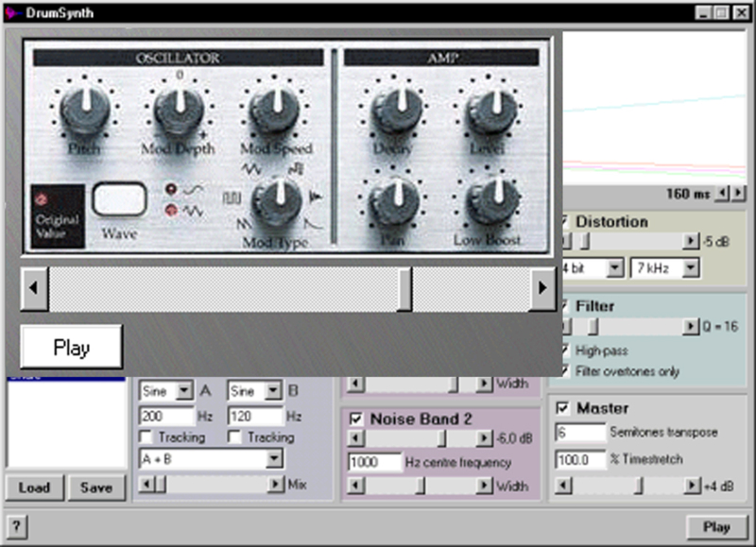Click the right arrow next to 160 ms

coord(737,194)
